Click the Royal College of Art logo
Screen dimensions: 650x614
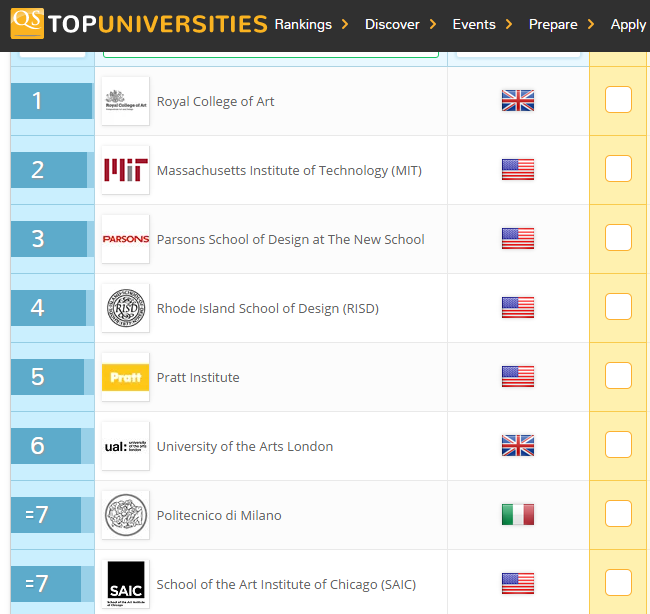point(126,101)
